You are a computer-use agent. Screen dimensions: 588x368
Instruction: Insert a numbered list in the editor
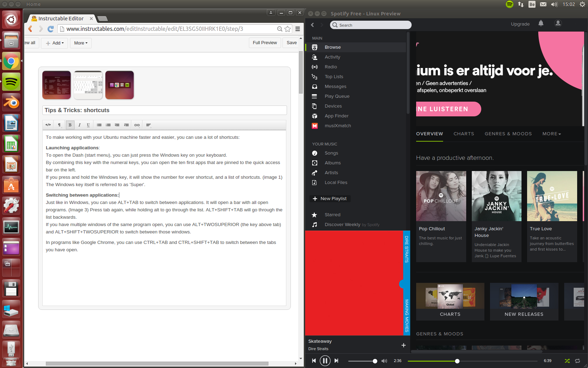[108, 125]
